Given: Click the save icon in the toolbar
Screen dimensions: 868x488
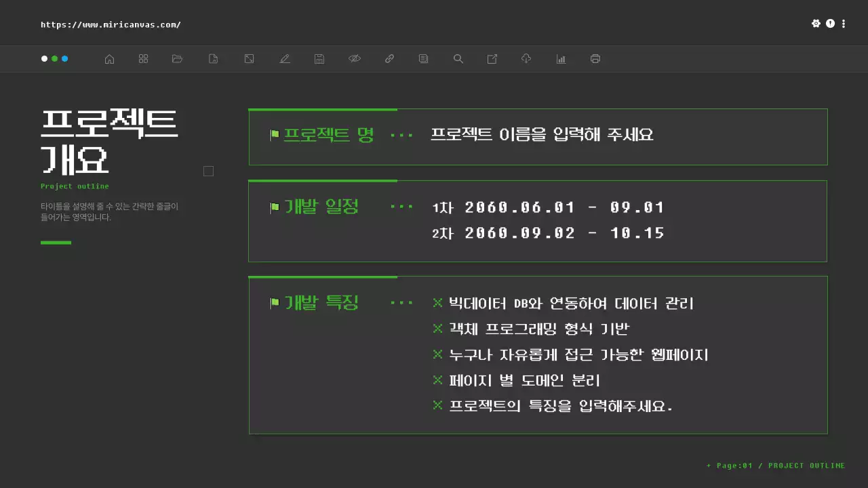Looking at the screenshot, I should [319, 58].
